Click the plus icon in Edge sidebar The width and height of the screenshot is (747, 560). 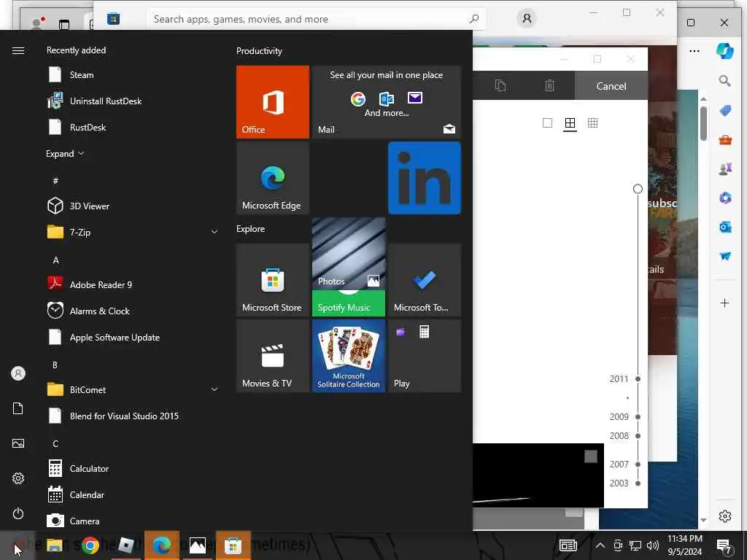coord(724,303)
